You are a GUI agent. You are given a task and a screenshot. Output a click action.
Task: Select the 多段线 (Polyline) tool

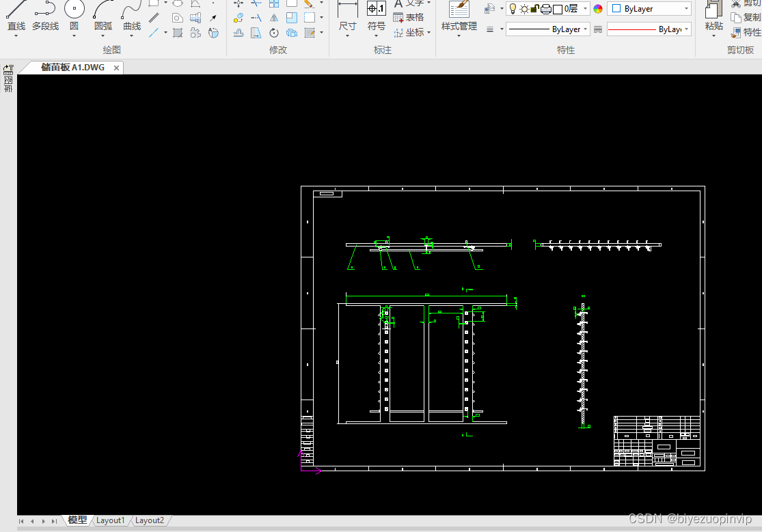(x=45, y=16)
